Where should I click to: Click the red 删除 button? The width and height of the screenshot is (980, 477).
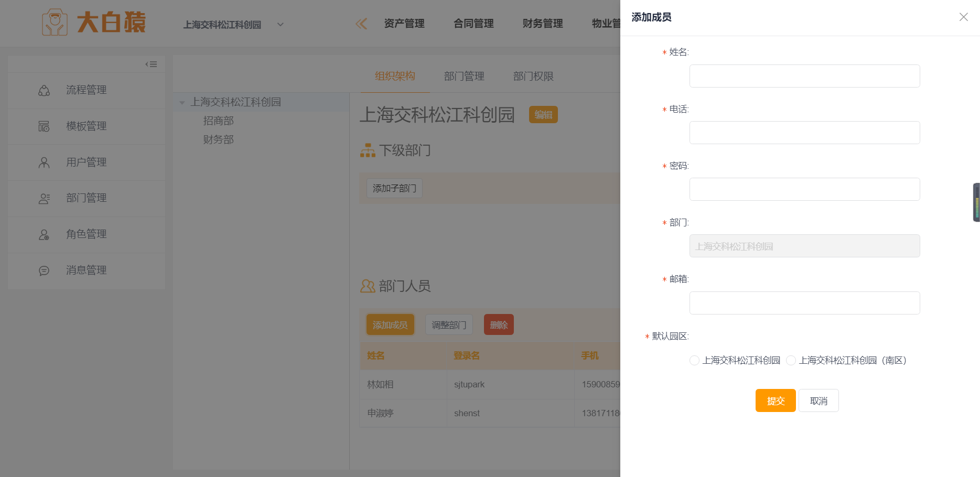pyautogui.click(x=499, y=325)
